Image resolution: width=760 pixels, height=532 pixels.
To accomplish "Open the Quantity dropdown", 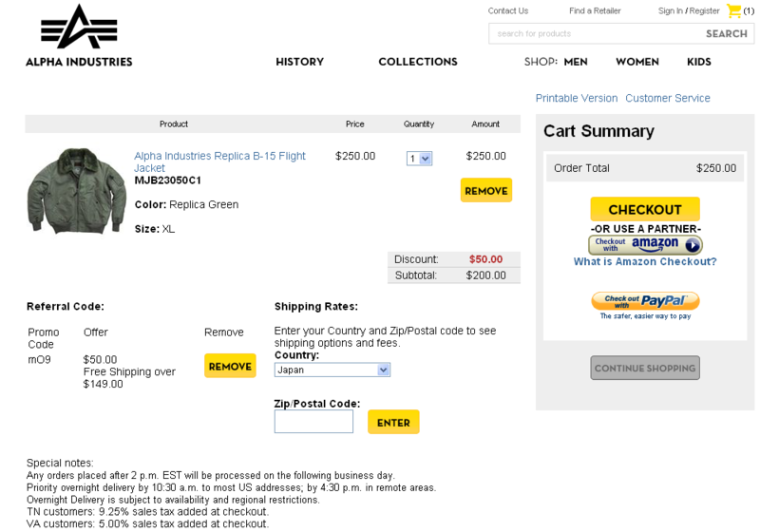I will point(419,159).
